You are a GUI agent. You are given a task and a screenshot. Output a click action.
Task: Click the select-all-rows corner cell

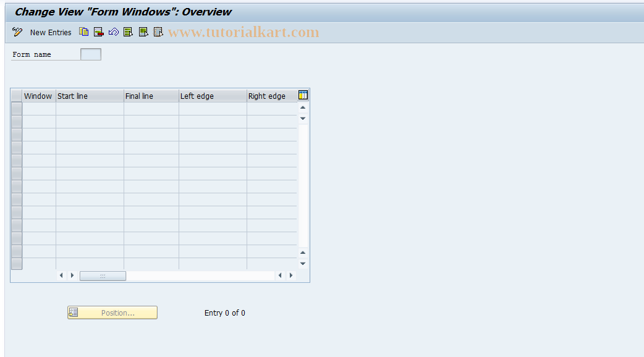click(17, 96)
